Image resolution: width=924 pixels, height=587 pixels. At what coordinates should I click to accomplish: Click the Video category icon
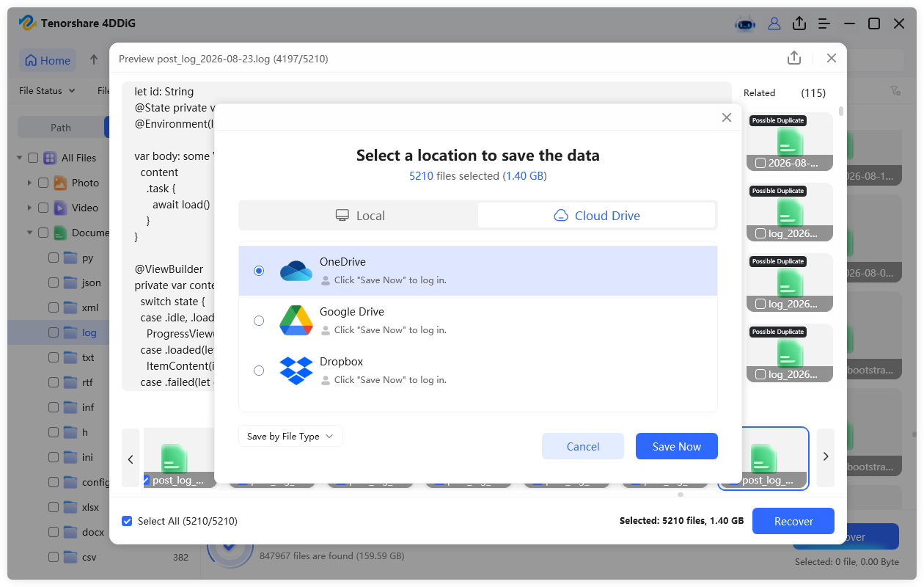coord(60,208)
